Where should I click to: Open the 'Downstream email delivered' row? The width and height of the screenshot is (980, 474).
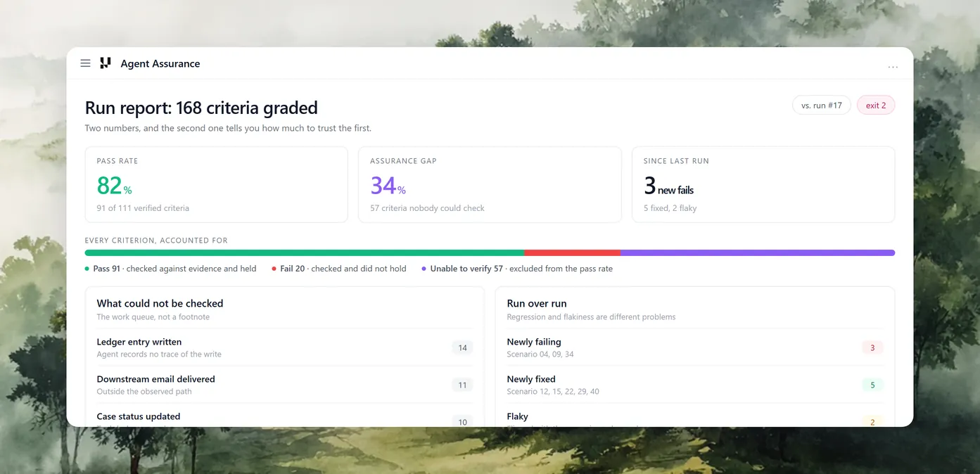[x=284, y=385]
